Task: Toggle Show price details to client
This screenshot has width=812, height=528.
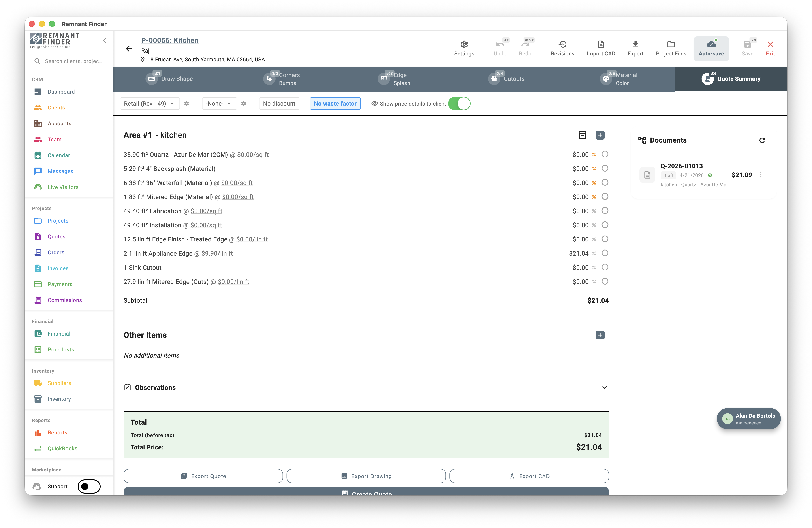Action: click(459, 104)
